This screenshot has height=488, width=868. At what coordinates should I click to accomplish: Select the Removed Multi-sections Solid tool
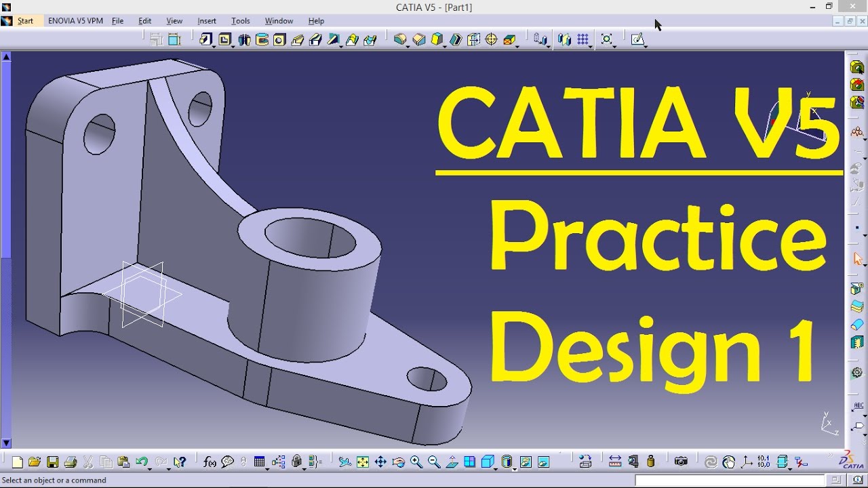coord(370,39)
